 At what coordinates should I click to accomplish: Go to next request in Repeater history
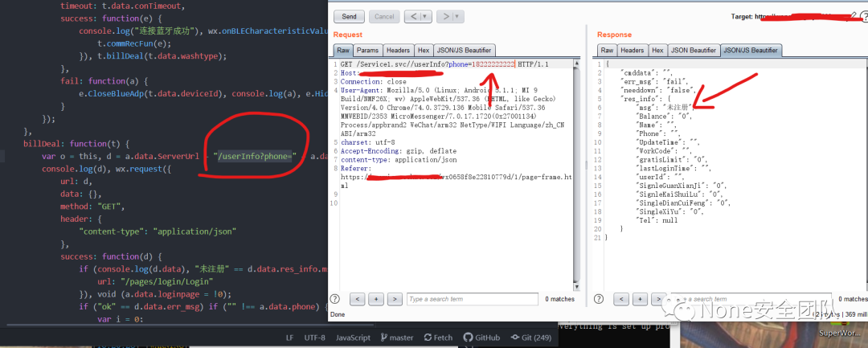coord(445,17)
